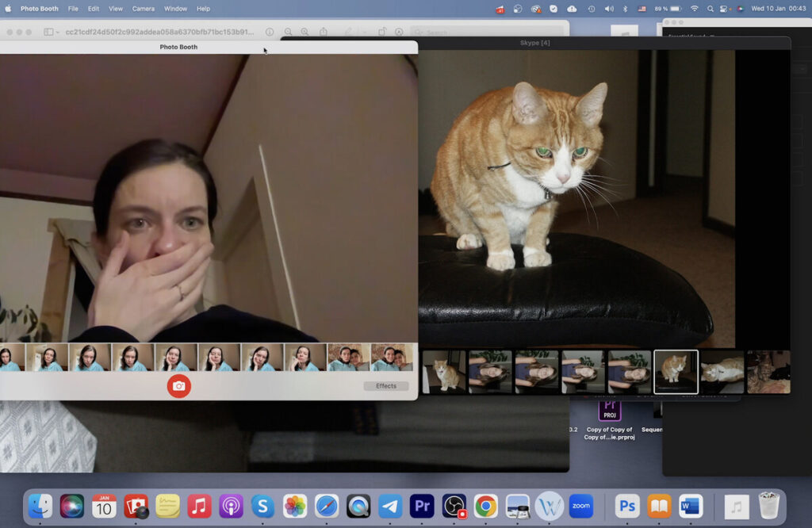This screenshot has height=528, width=812.
Task: Open the Edit menu
Action: pos(94,9)
